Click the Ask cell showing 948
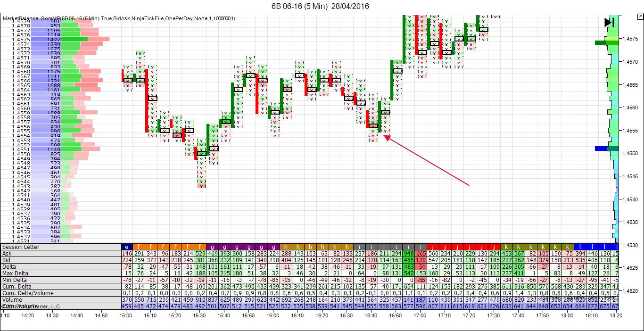This screenshot has width=644, height=331. coord(409,253)
